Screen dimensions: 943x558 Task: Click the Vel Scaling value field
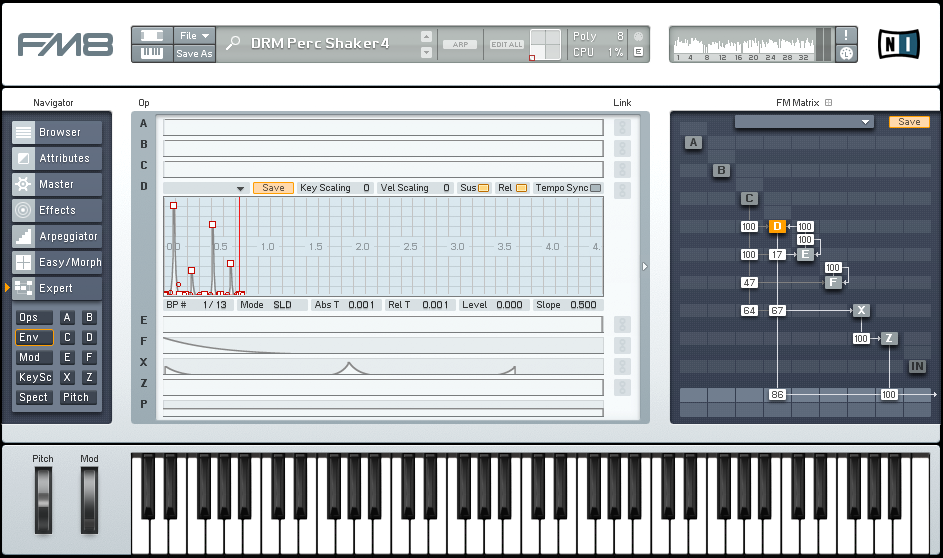pos(446,188)
